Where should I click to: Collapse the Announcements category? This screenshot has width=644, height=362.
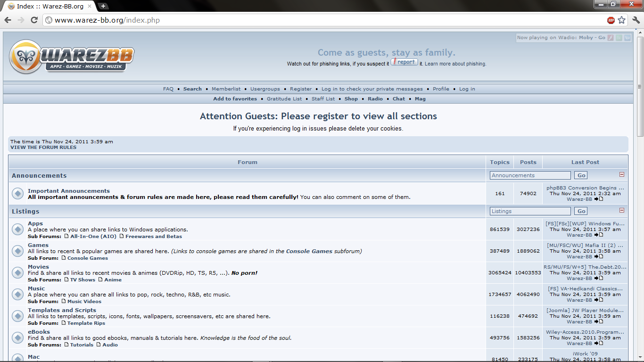[x=621, y=175]
